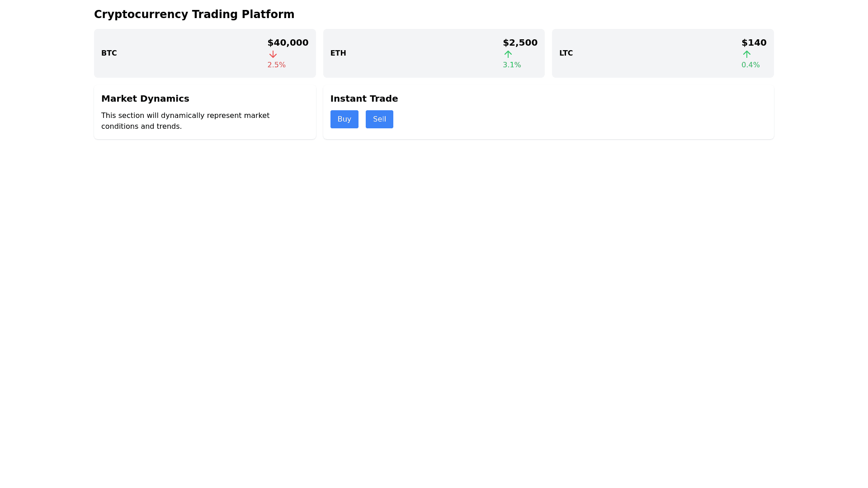
Task: Open the BTC price card background
Action: click(190, 53)
